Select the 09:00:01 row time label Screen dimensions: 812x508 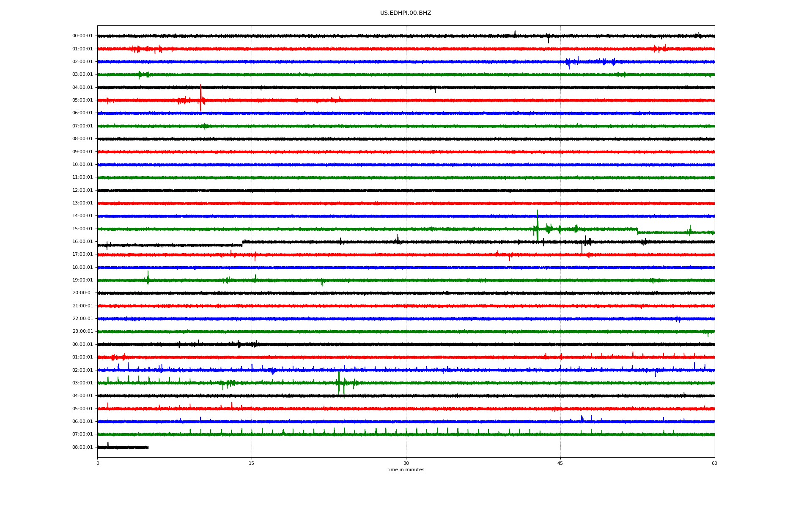point(82,152)
